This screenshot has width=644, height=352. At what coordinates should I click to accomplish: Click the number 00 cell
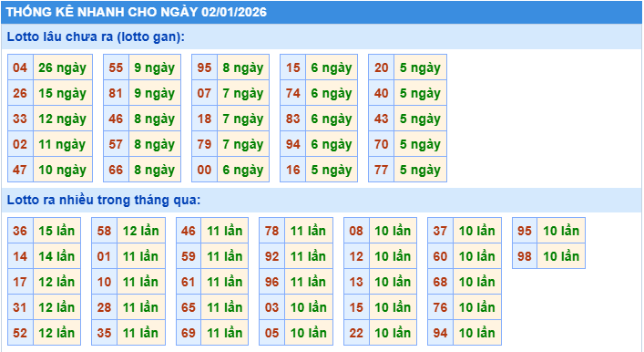[205, 170]
